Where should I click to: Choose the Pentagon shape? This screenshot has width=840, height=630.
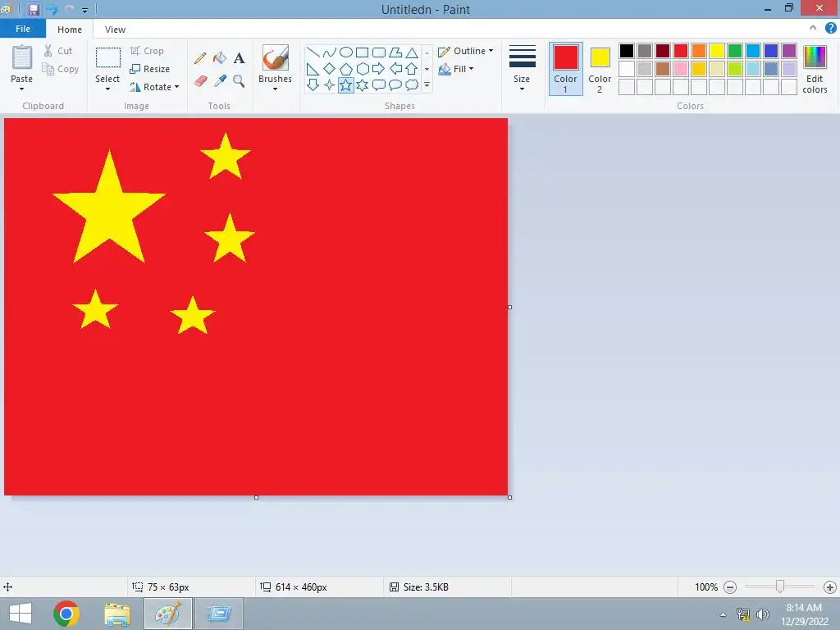[x=346, y=69]
